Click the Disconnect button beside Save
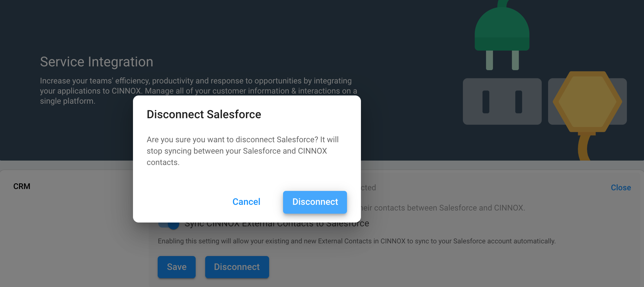 point(237,267)
